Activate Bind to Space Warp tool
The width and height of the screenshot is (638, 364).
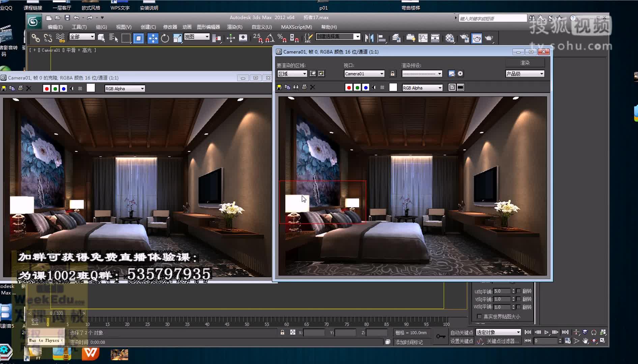(60, 38)
